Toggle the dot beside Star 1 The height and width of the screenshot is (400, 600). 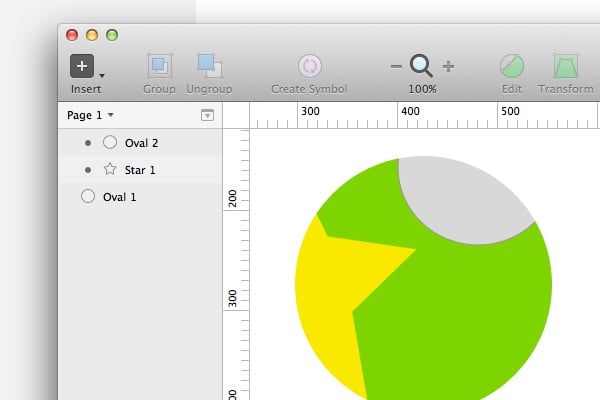tap(88, 170)
